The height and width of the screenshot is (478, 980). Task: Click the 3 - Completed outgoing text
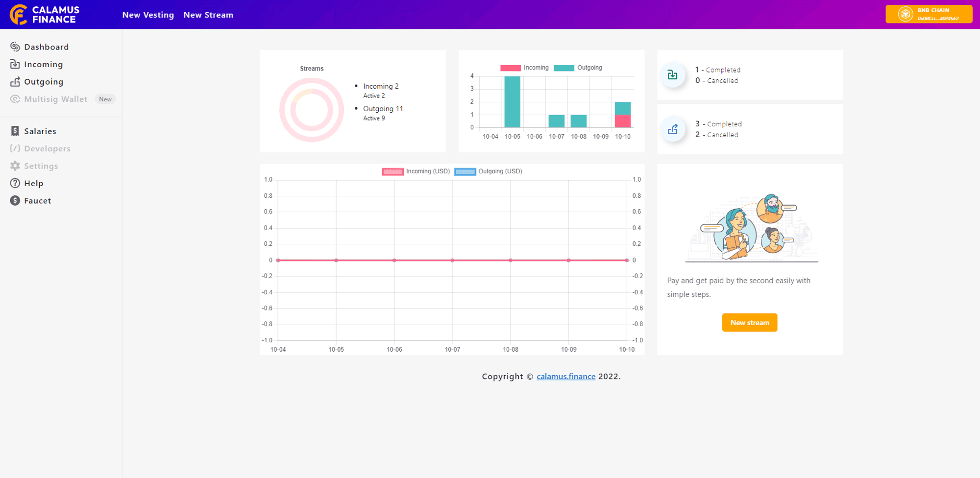[718, 124]
